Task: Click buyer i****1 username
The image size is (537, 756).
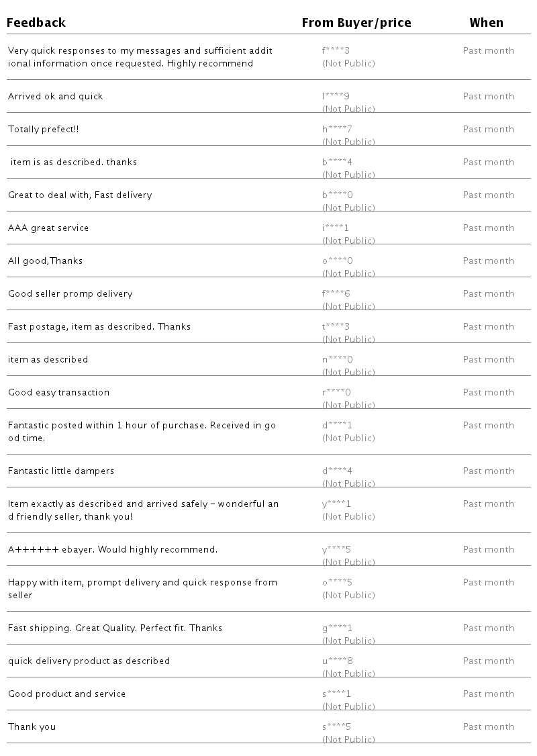Action: [335, 228]
